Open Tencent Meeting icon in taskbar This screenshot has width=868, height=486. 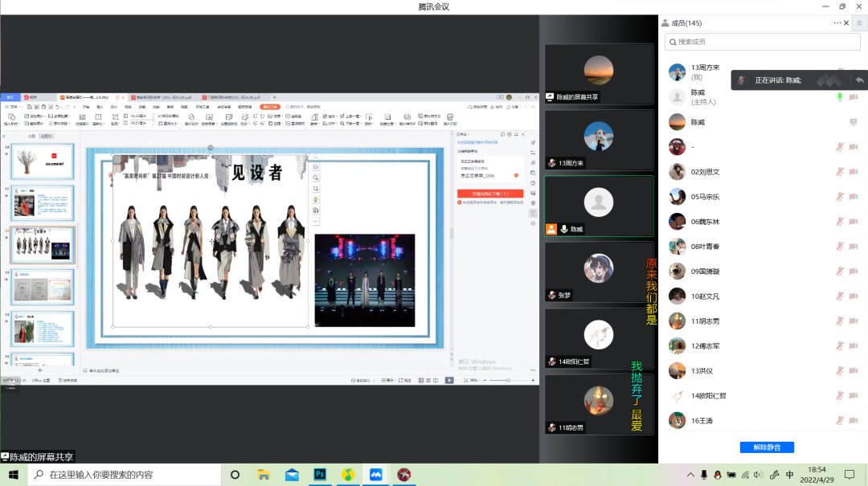click(x=375, y=475)
